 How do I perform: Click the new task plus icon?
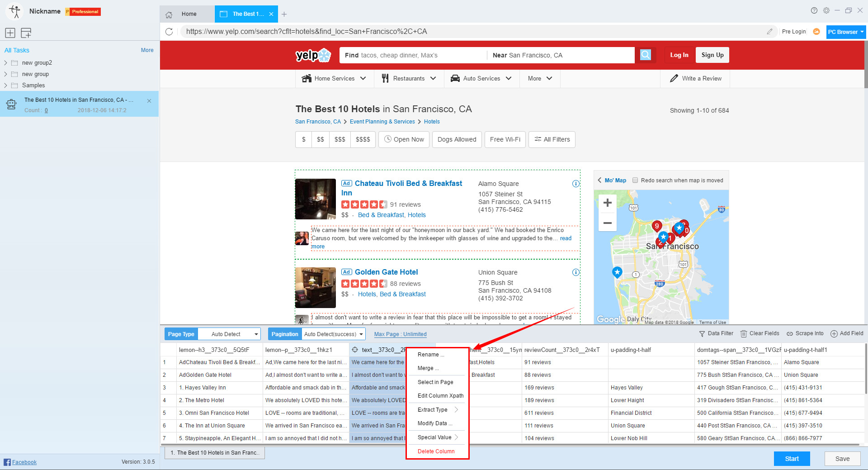[x=10, y=33]
